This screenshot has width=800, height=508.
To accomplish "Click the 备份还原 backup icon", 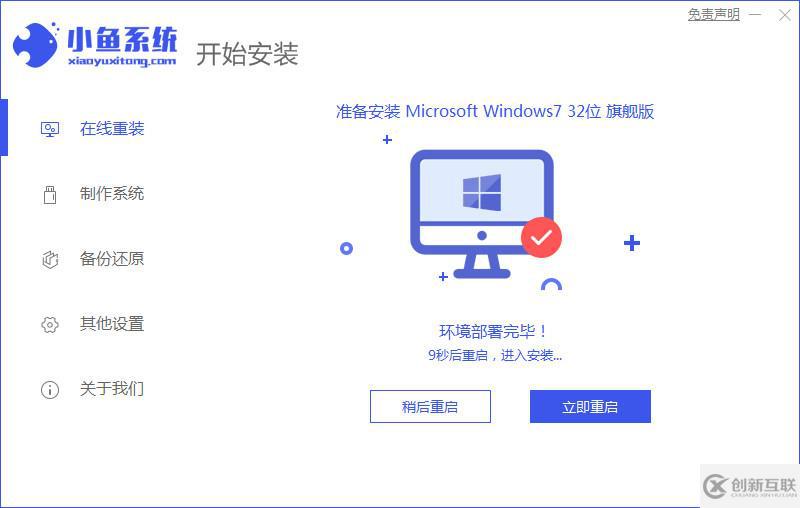I will click(x=50, y=259).
